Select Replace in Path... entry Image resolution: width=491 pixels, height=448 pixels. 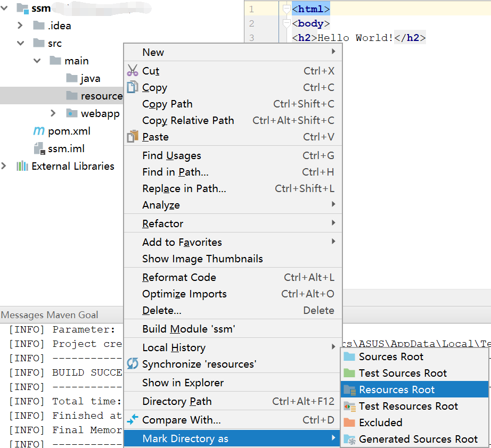[x=233, y=189]
